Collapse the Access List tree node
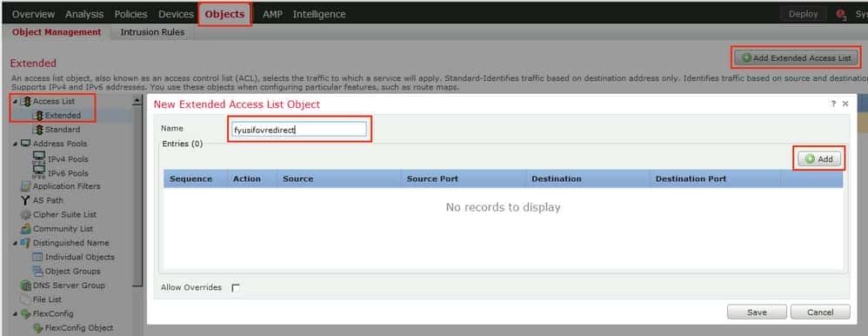 (15, 102)
